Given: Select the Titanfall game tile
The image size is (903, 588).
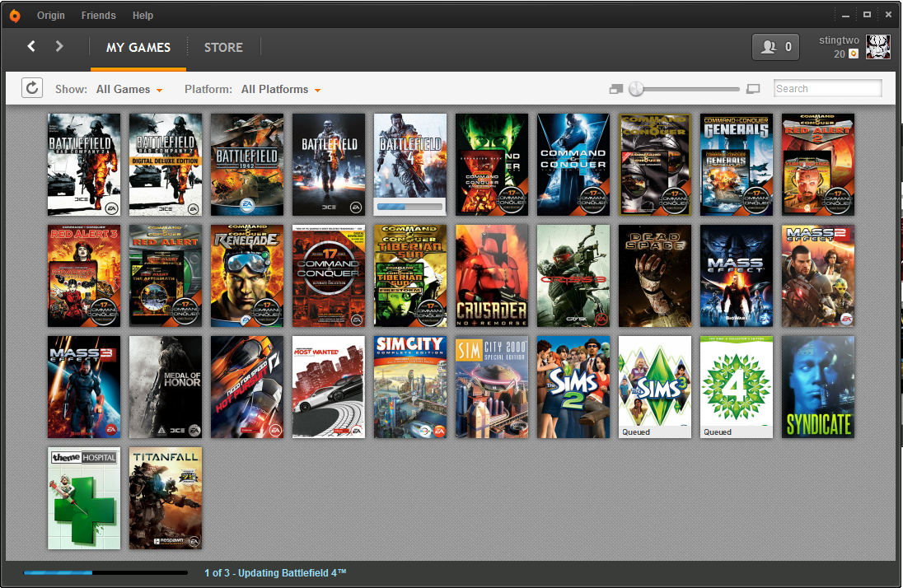Looking at the screenshot, I should click(x=166, y=497).
